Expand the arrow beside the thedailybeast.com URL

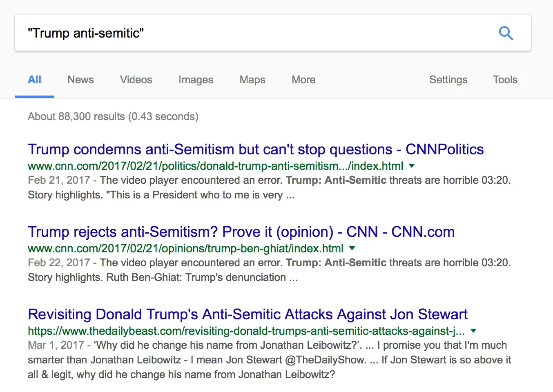point(473,331)
